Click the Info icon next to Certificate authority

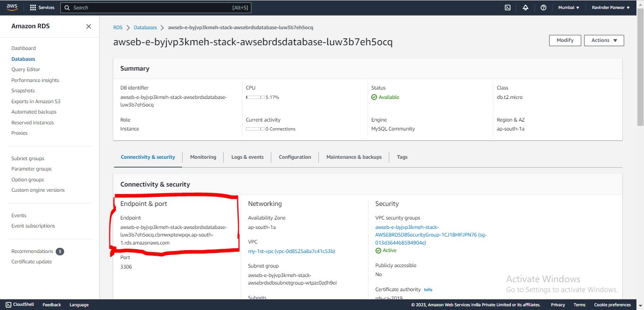[x=428, y=289]
